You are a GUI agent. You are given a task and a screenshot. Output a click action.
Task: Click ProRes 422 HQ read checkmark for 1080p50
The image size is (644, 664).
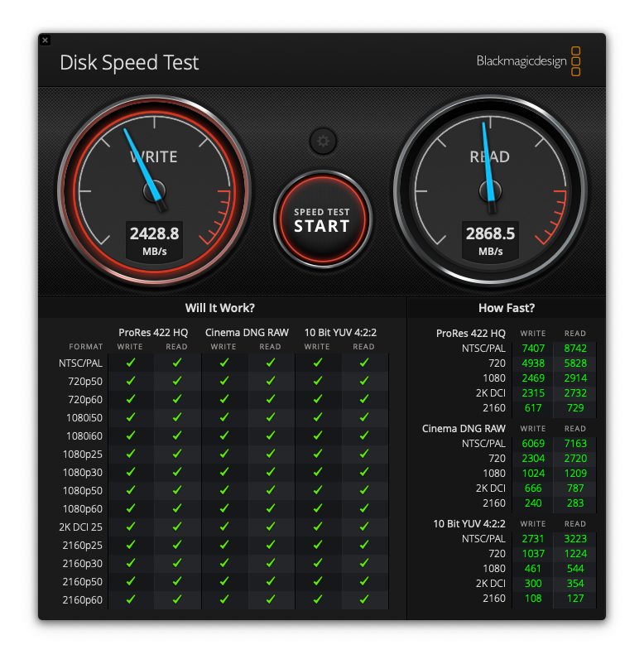point(177,490)
